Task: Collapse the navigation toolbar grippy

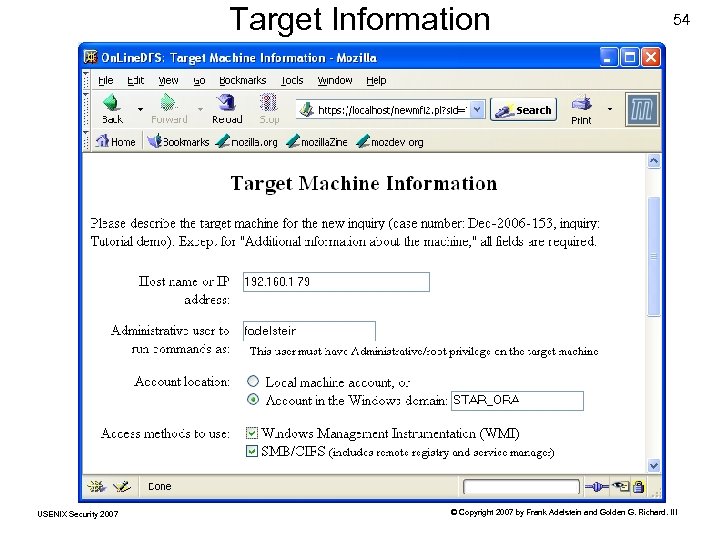Action: (x=86, y=109)
